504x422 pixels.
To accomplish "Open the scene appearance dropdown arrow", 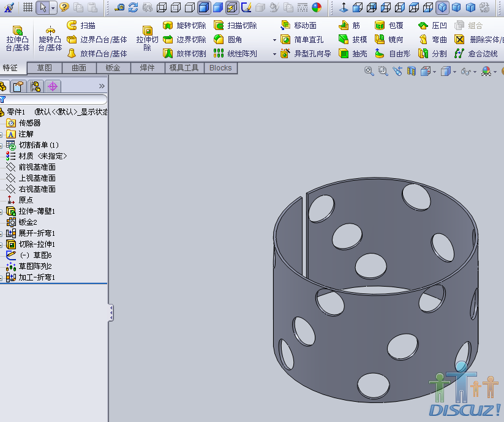I will click(x=495, y=72).
